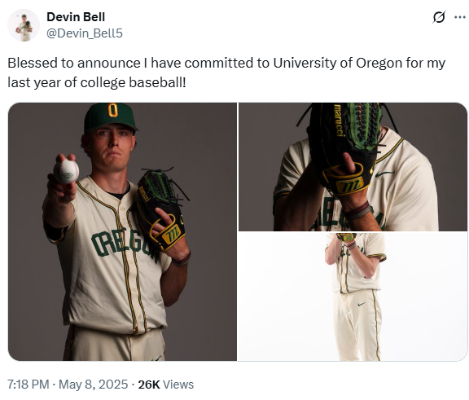Click the baseball held in the left photo
Image resolution: width=469 pixels, height=400 pixels.
click(66, 171)
